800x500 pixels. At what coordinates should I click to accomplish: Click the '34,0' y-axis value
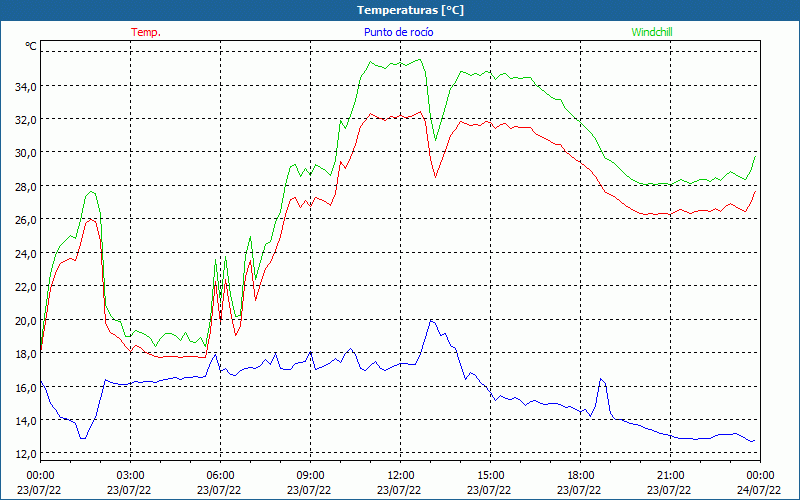tap(26, 87)
